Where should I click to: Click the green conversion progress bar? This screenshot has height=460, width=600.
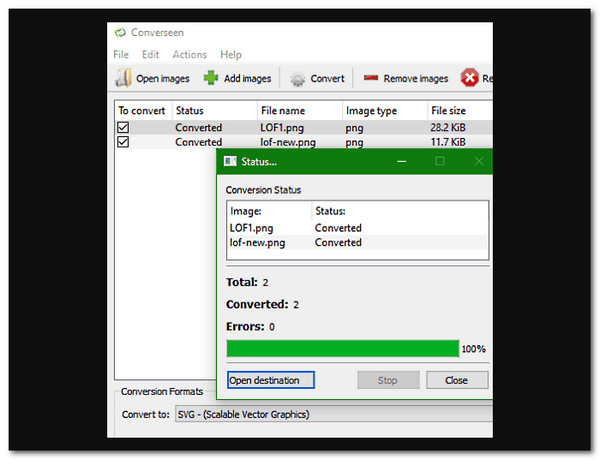(342, 349)
